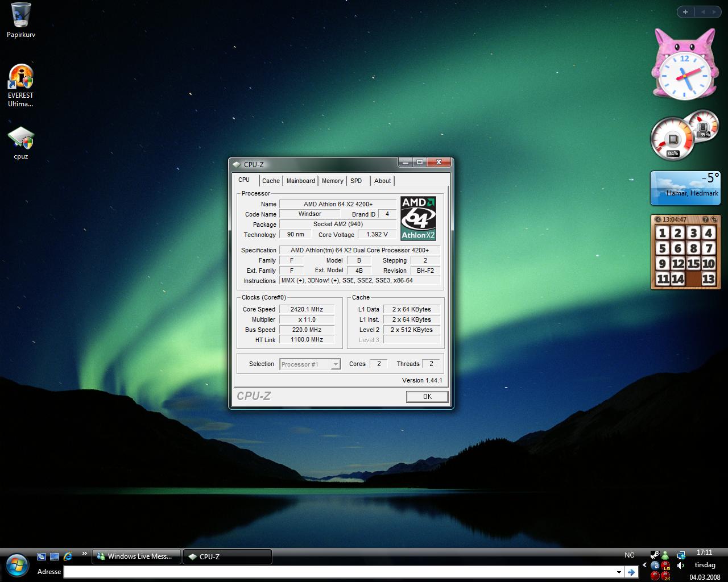Open the Memory tab
Screen dimensions: 728x582
point(332,181)
